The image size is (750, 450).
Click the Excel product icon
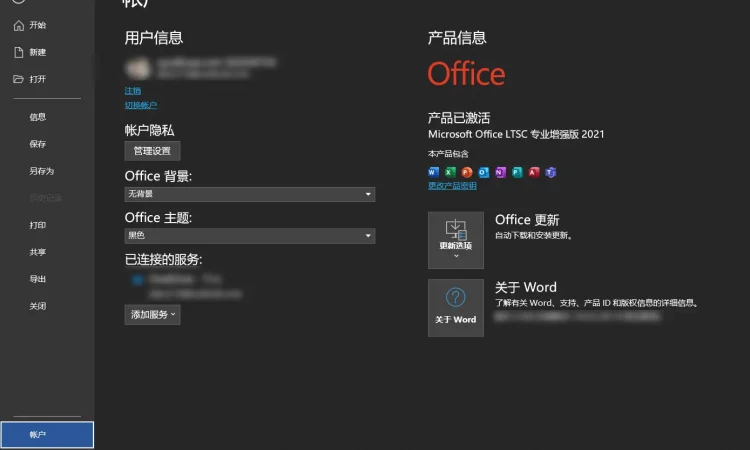point(450,172)
